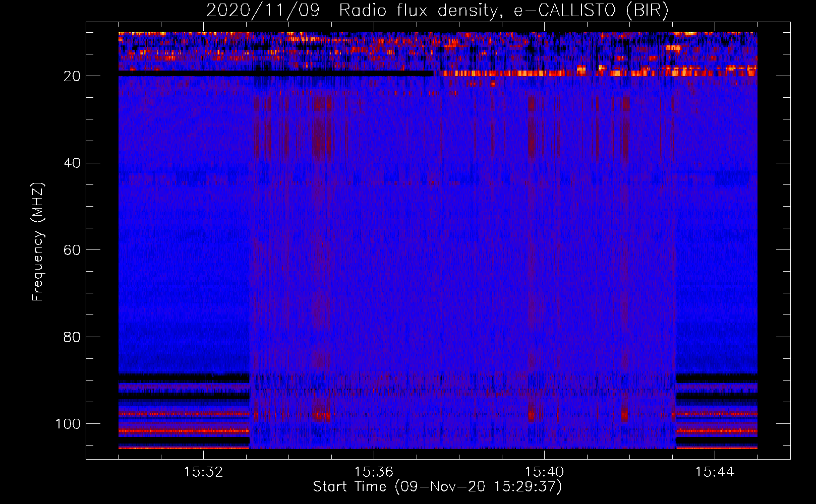Click the 15:44 time tick label

[x=715, y=472]
